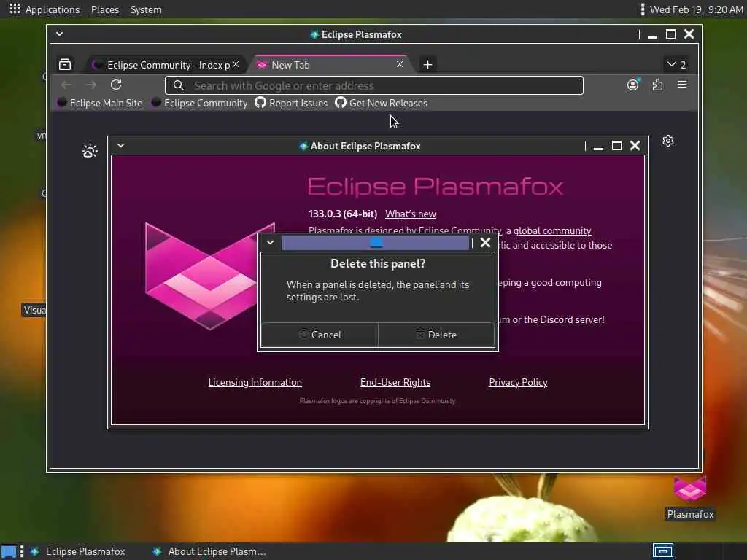Image resolution: width=747 pixels, height=560 pixels.
Task: Follow the global community link
Action: (552, 230)
